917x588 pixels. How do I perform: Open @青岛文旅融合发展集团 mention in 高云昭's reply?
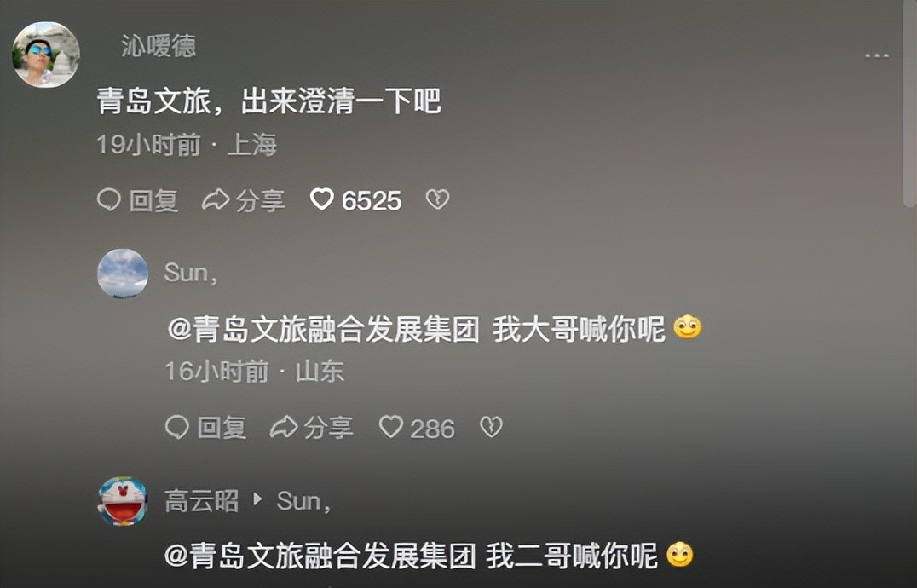click(320, 556)
